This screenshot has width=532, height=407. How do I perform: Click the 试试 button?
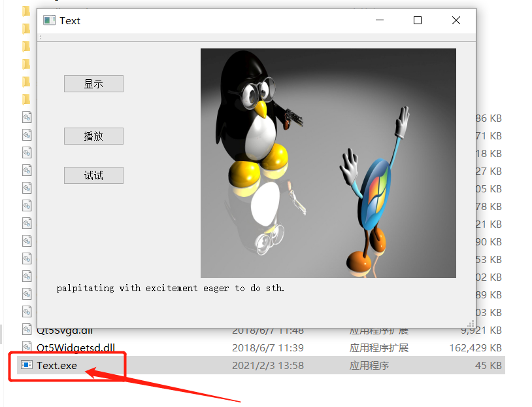(93, 175)
